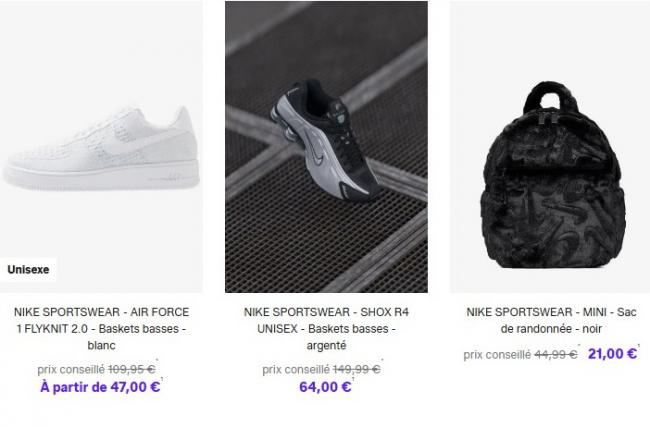Open the white Air Force 1 Flyknit sneaker image
The height and width of the screenshot is (427, 650).
[101, 147]
